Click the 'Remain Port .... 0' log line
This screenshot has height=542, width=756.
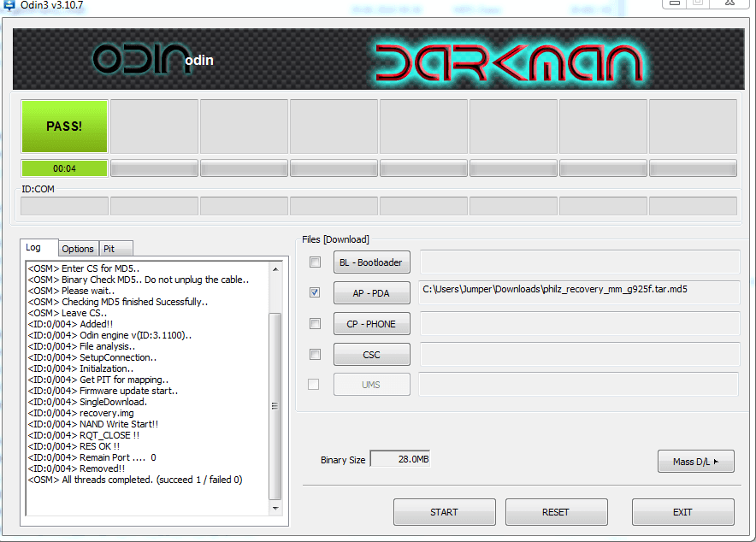click(x=92, y=457)
